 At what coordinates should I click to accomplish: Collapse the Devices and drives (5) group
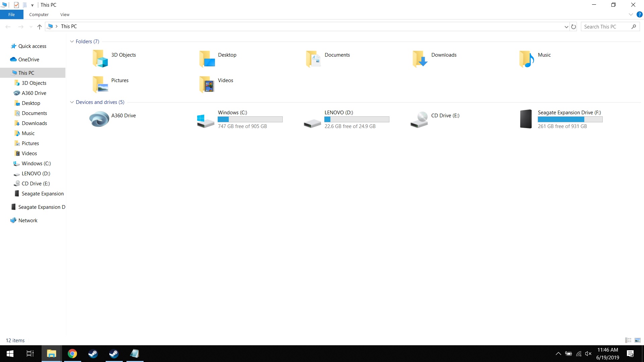(x=72, y=102)
